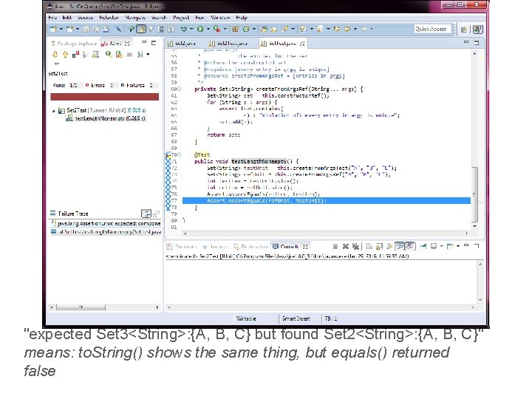
Task: Open the Window menu
Action: click(220, 17)
